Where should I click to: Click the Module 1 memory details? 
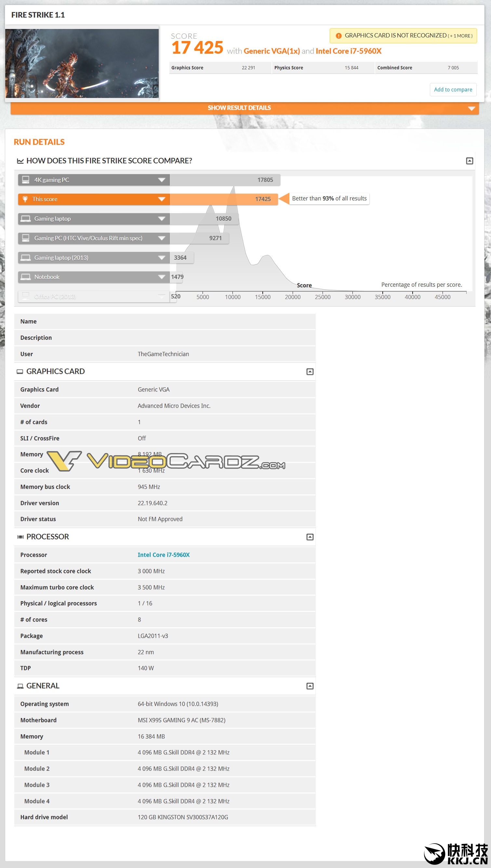pyautogui.click(x=183, y=752)
